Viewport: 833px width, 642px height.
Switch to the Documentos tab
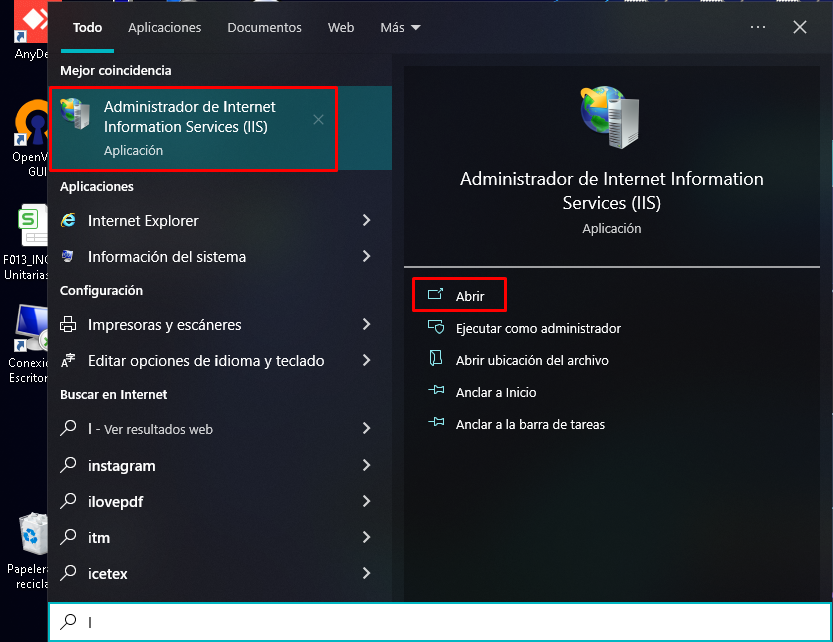coord(264,28)
